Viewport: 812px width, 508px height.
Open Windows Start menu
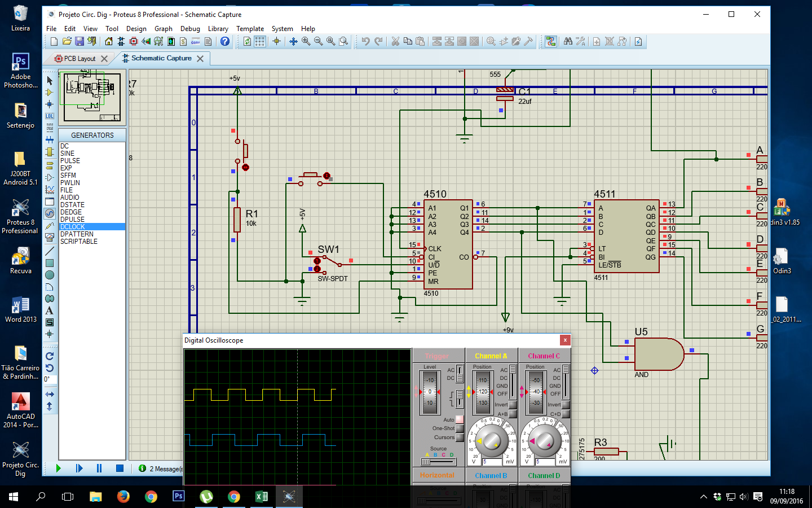14,497
